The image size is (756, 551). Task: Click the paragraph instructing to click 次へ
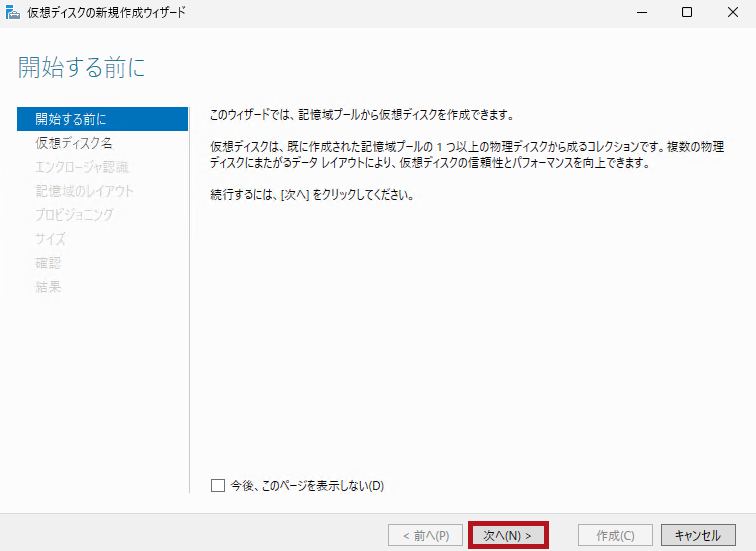click(312, 194)
